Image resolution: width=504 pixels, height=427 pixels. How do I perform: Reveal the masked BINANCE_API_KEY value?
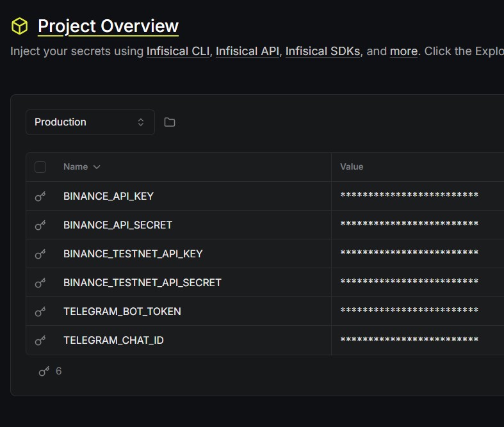(x=409, y=195)
